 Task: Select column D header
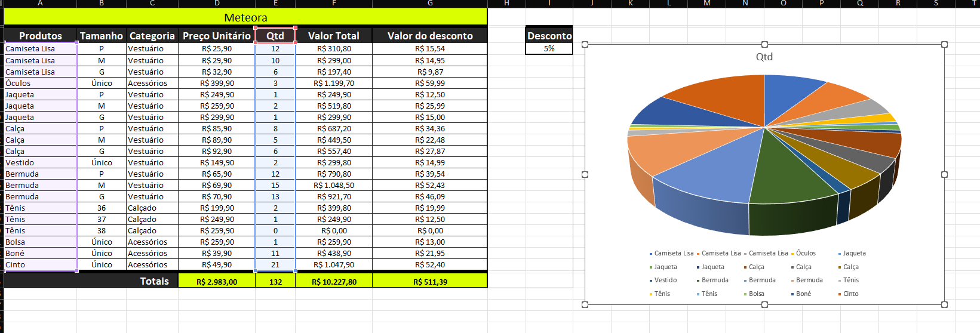pyautogui.click(x=217, y=3)
